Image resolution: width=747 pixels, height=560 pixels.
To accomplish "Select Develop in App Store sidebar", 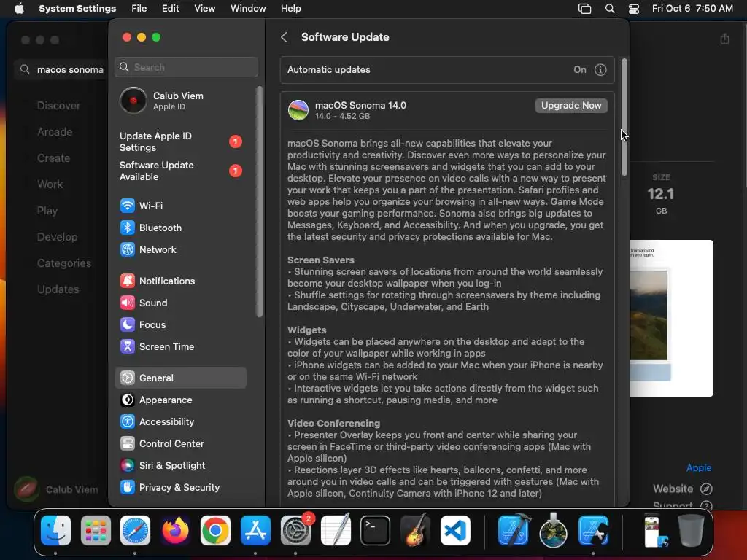I will click(57, 237).
